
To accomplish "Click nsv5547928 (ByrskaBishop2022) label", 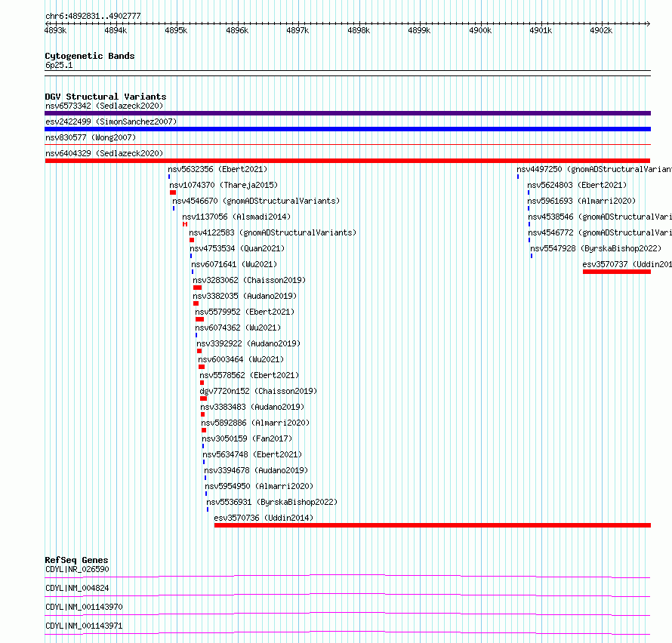I will pos(596,248).
